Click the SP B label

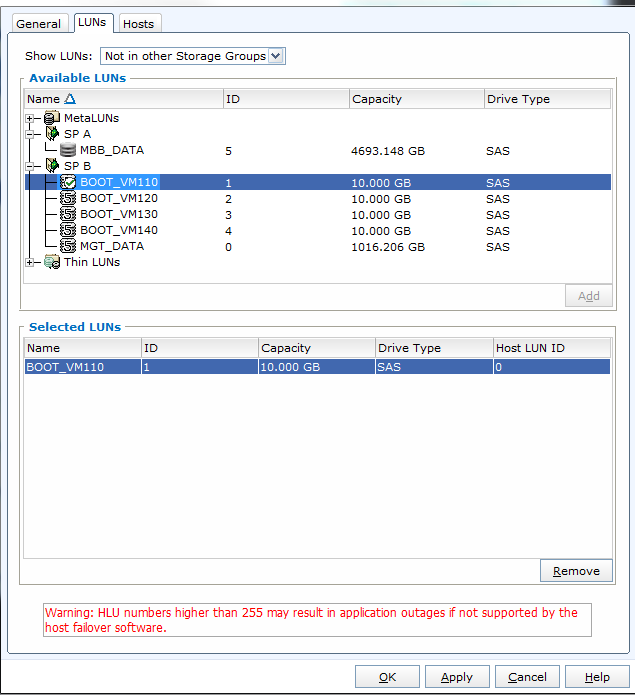(77, 166)
